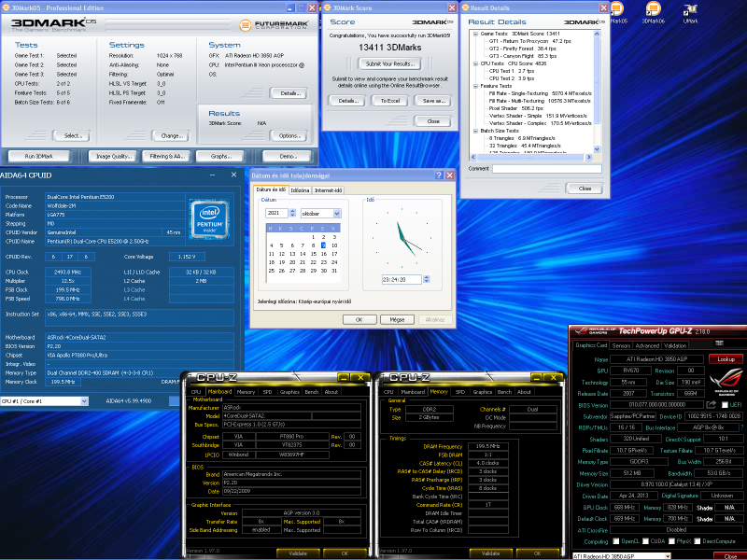Switch to the Internet-idő tab

(329, 190)
